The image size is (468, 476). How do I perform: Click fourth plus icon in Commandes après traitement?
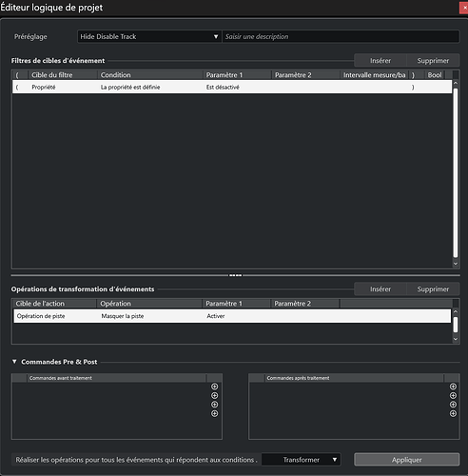453,413
